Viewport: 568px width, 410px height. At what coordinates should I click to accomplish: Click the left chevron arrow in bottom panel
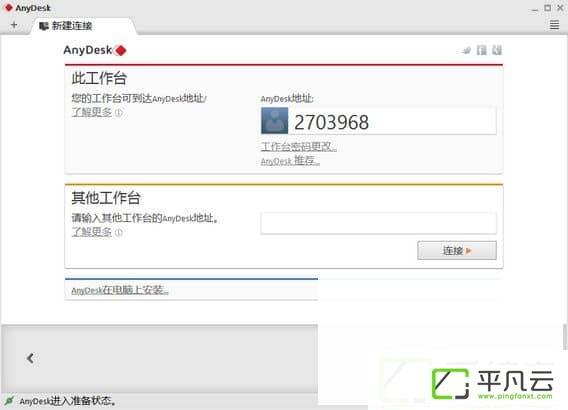click(x=30, y=358)
